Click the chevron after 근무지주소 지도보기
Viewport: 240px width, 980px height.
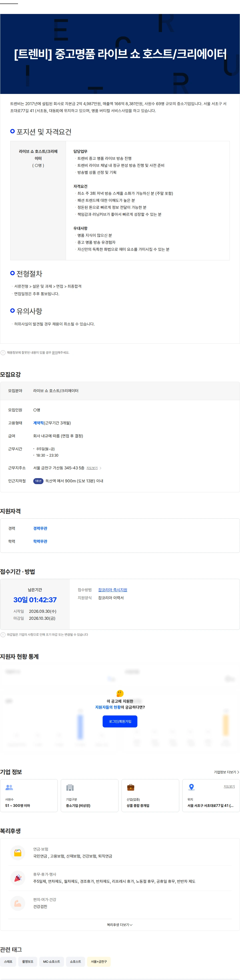click(x=100, y=468)
